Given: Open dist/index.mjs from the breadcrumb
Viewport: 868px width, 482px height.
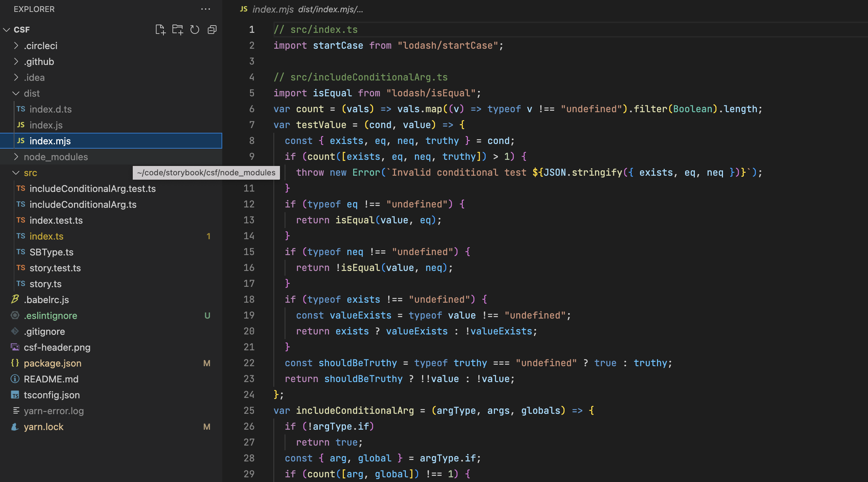Looking at the screenshot, I should click(x=320, y=9).
